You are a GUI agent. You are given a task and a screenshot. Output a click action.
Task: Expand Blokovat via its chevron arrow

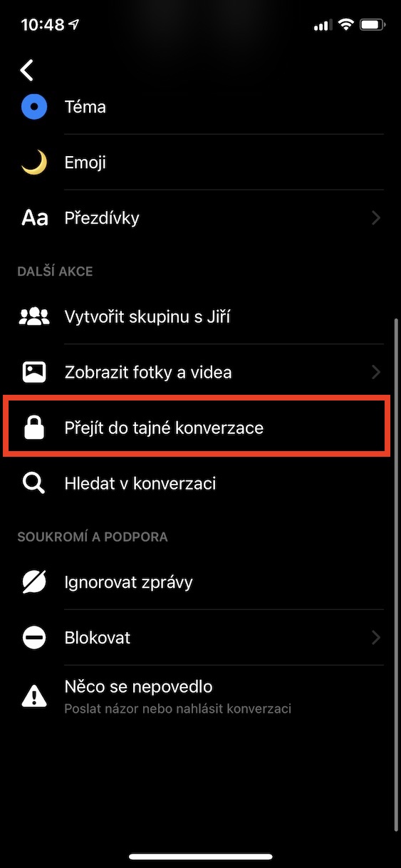[376, 638]
